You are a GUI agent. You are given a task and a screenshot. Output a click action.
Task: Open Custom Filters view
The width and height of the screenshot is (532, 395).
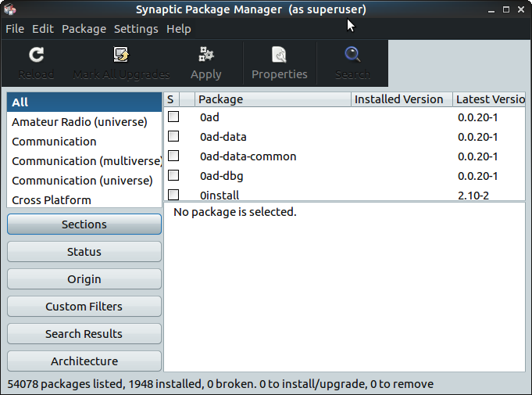click(x=84, y=307)
